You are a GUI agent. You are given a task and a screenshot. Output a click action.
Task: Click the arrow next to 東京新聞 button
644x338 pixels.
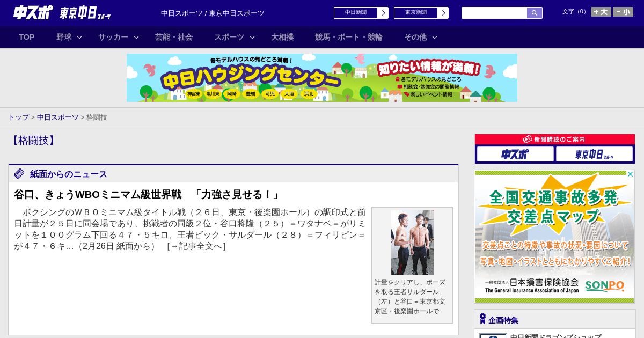click(443, 13)
